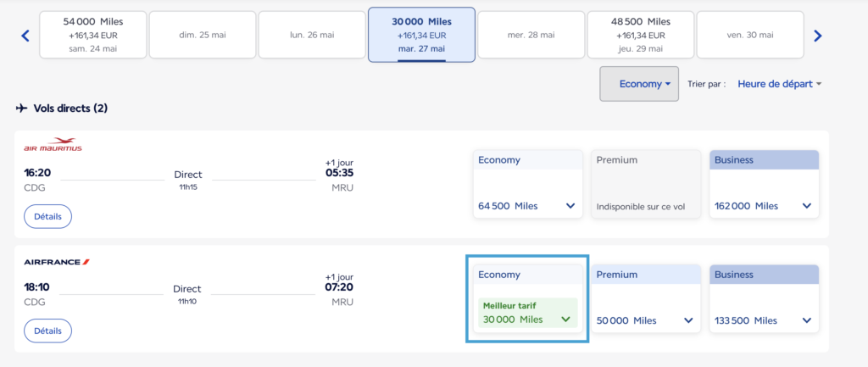Image resolution: width=868 pixels, height=367 pixels.
Task: Select jeu. 29 mai date tab
Action: coord(641,35)
